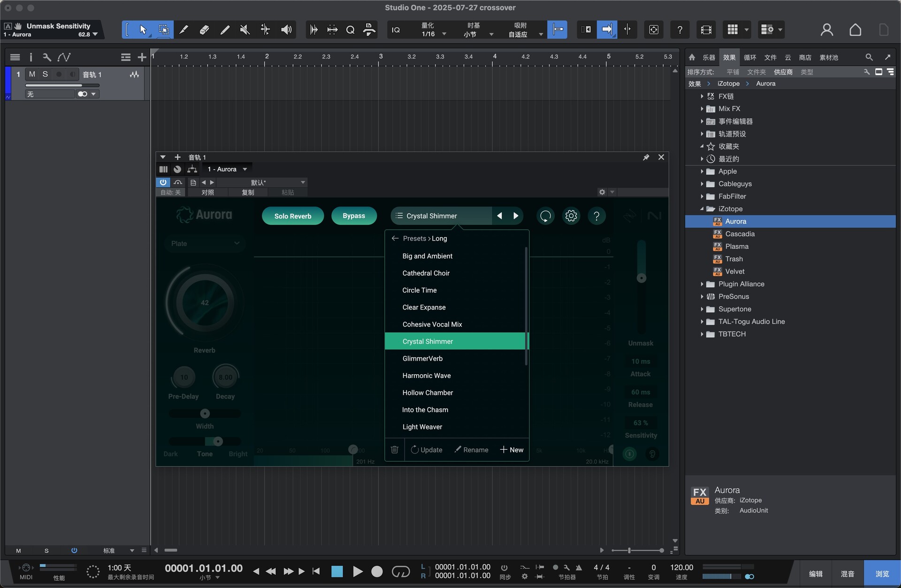
Task: Click New preset button
Action: point(512,450)
